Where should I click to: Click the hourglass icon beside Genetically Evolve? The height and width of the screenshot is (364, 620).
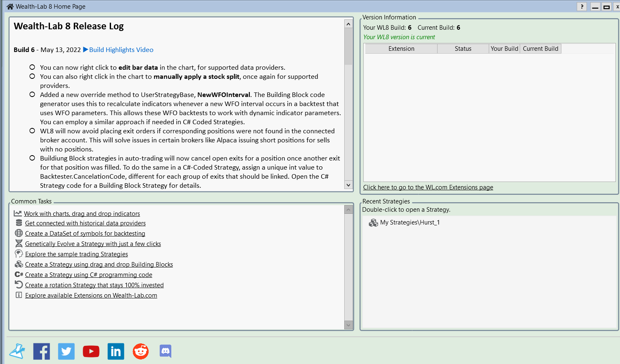tap(19, 243)
